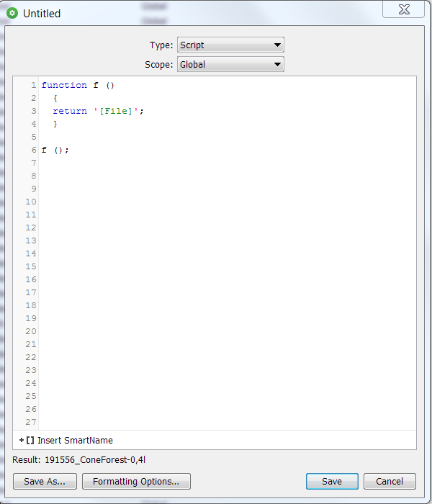Click the Insert SmartName link

tap(75, 441)
